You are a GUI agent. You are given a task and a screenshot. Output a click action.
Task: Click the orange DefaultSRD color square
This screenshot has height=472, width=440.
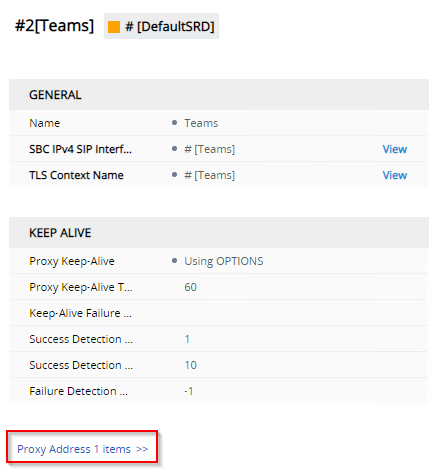[114, 27]
